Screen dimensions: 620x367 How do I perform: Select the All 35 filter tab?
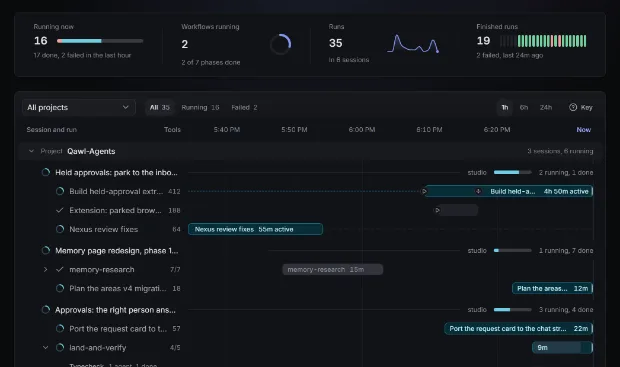[x=160, y=108]
